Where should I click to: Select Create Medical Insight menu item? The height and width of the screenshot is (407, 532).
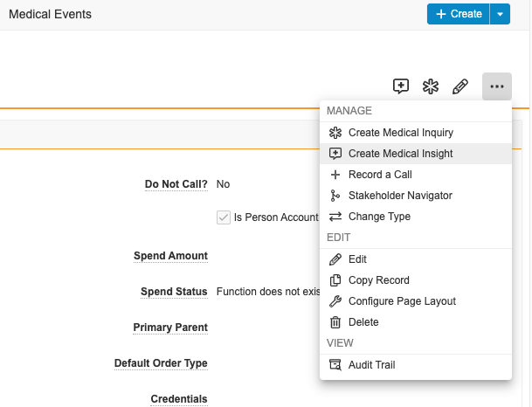point(400,154)
